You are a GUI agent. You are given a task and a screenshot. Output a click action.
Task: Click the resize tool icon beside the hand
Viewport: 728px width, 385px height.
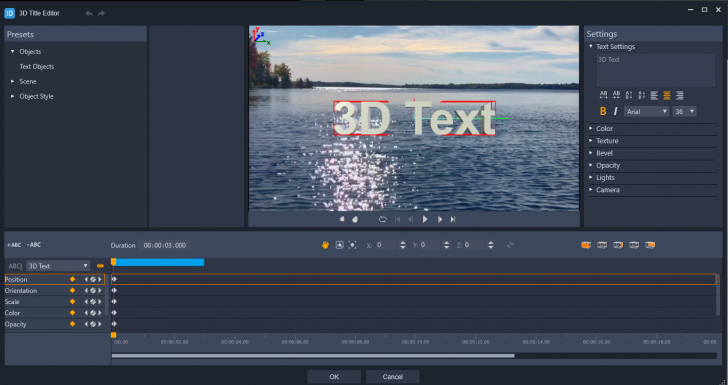pos(339,245)
